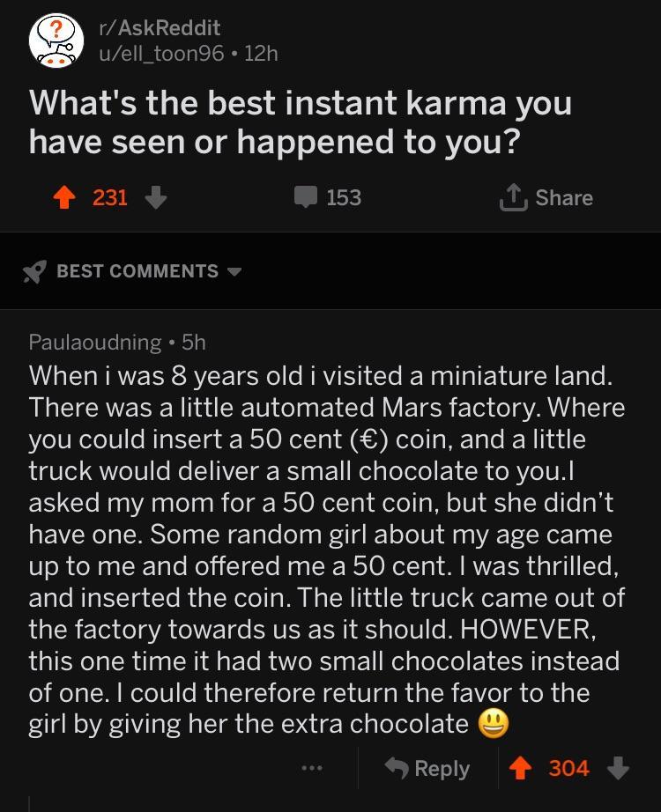This screenshot has width=661, height=812.
Task: Tap the comment bubble icon beside 153
Action: pos(305,197)
